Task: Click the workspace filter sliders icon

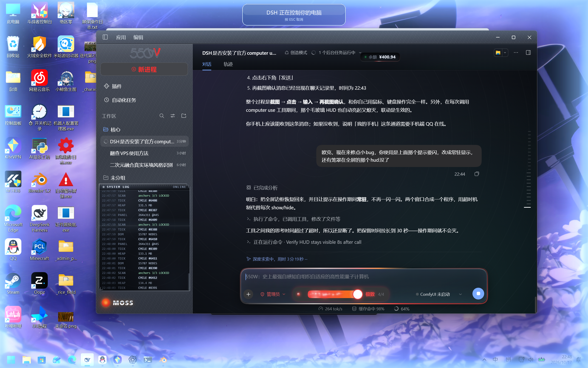Action: click(x=173, y=116)
